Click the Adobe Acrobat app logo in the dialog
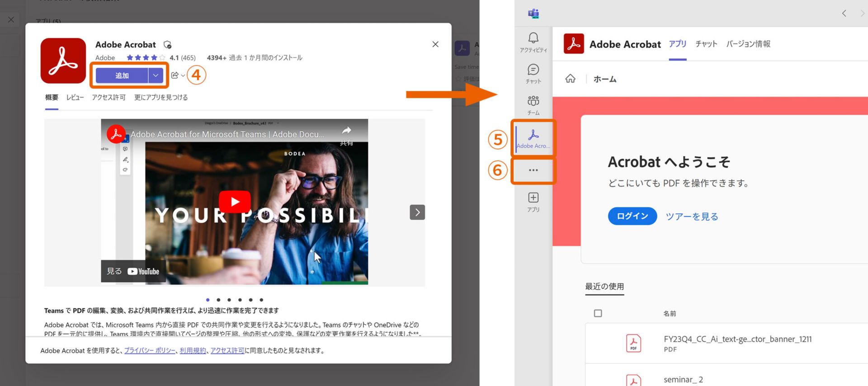The image size is (868, 386). (63, 61)
